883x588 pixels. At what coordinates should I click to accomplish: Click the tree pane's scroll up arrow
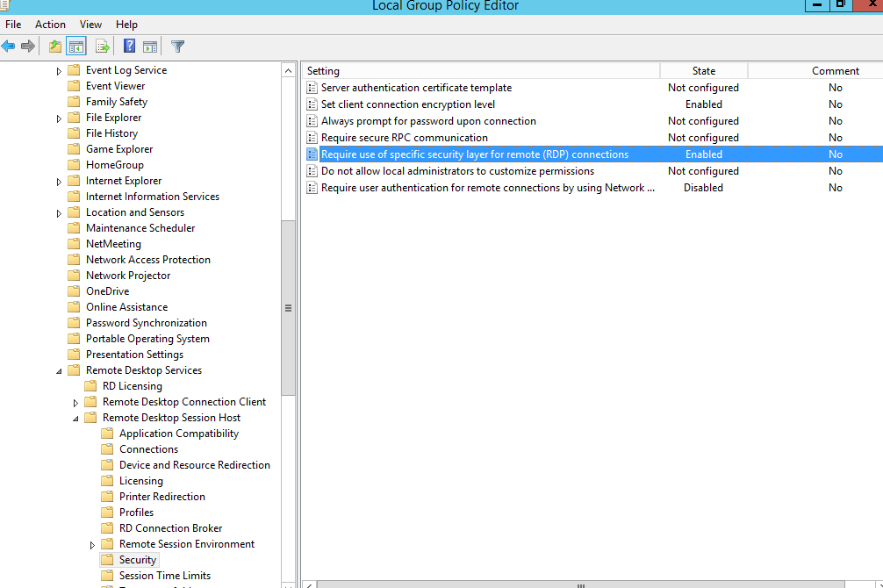tap(288, 70)
